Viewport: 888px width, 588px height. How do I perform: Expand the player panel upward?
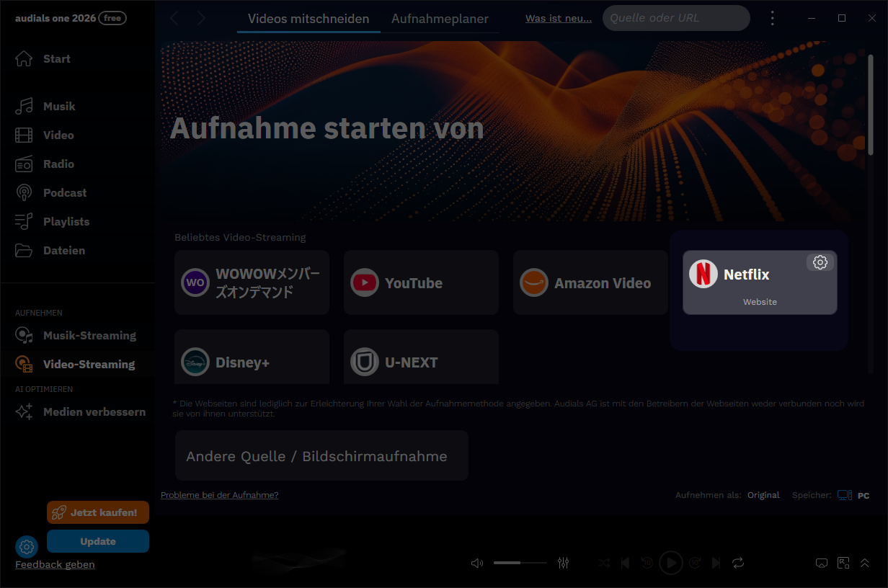(865, 563)
